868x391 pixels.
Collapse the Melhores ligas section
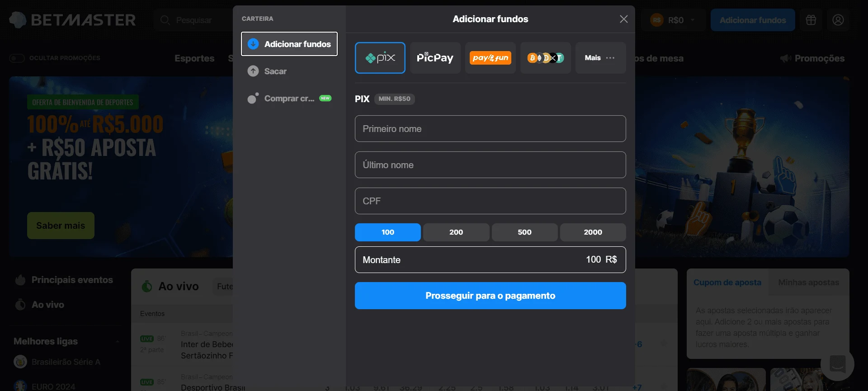coord(118,341)
